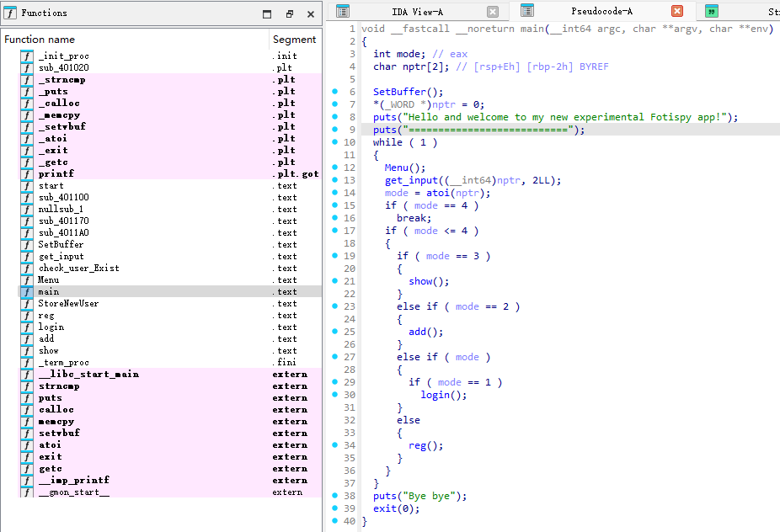Click the get_input call in pseudocode
This screenshot has width=780, height=532.
point(411,180)
